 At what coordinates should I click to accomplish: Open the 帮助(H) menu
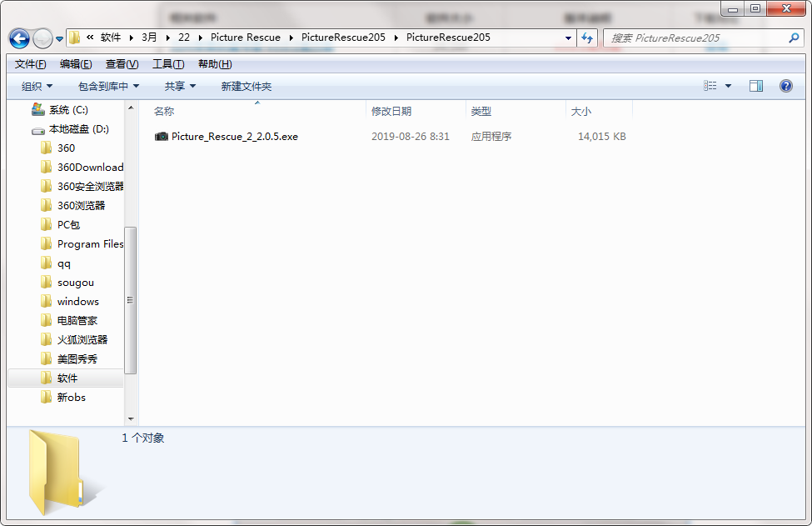(215, 64)
